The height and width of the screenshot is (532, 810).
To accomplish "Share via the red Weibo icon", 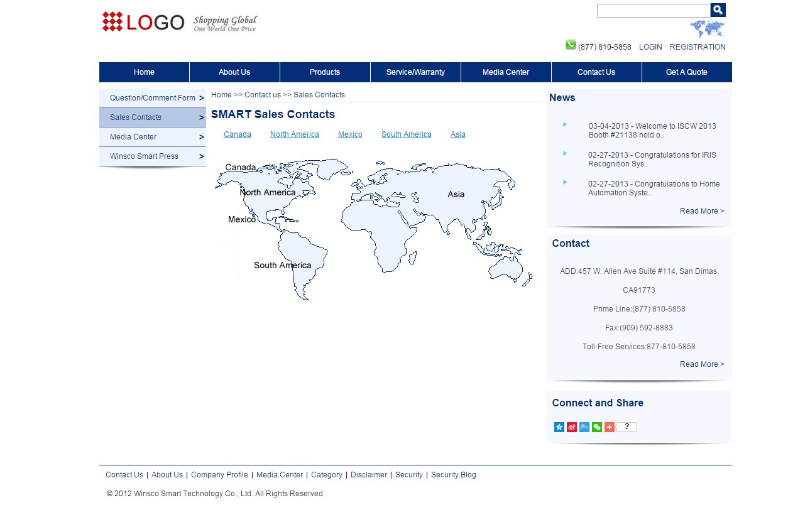I will (572, 427).
